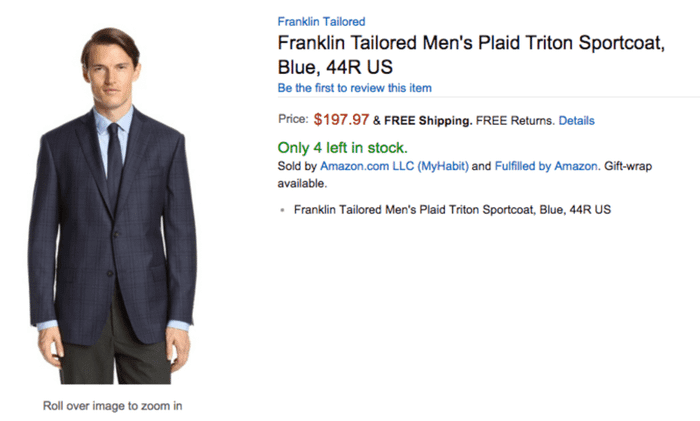Click the grey bullet dot marker
This screenshot has height=421, width=700.
pos(282,210)
